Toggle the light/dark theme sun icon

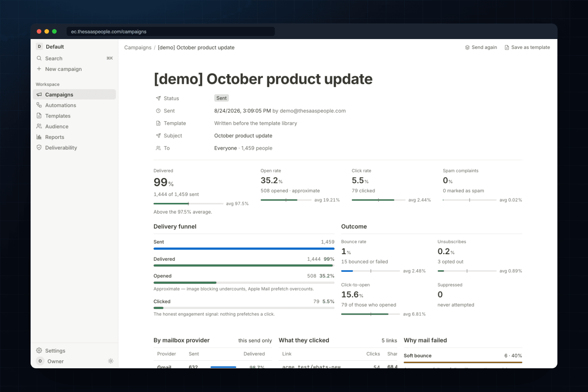pos(111,361)
